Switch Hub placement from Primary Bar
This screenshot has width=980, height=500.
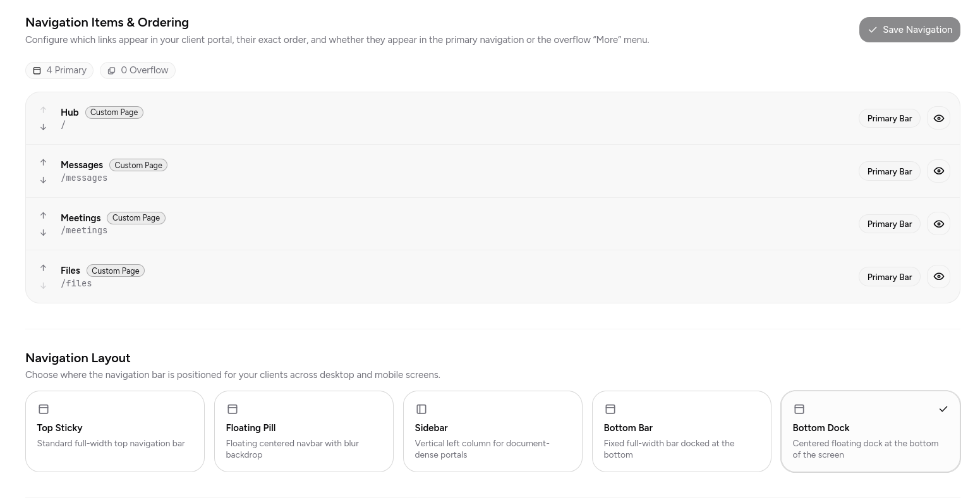(x=889, y=118)
